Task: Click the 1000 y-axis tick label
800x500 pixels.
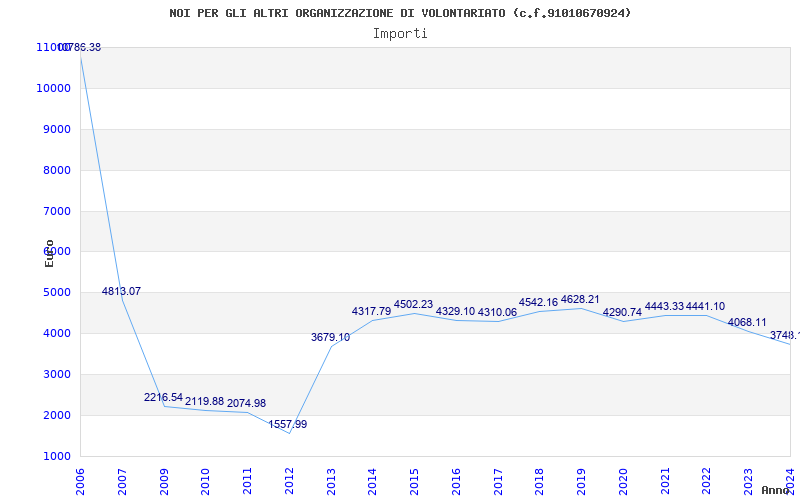Action: (56, 456)
